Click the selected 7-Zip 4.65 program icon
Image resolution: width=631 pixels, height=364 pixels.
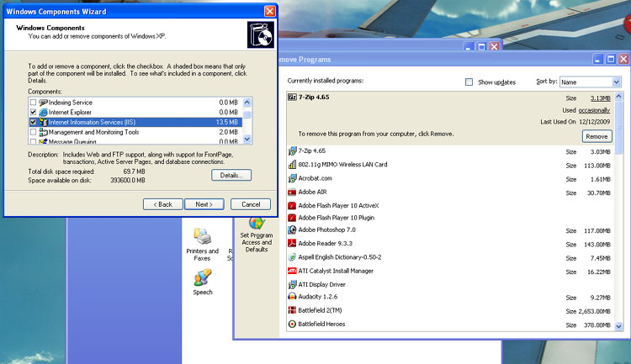point(292,98)
